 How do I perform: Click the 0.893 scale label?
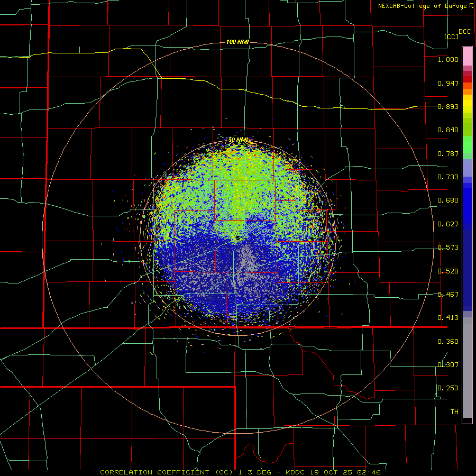pyautogui.click(x=448, y=106)
